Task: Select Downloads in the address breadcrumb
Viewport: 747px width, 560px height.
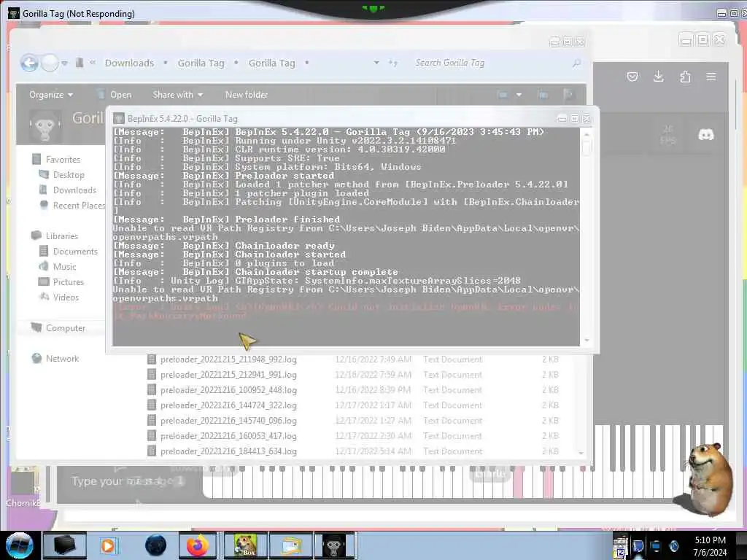Action: point(129,63)
